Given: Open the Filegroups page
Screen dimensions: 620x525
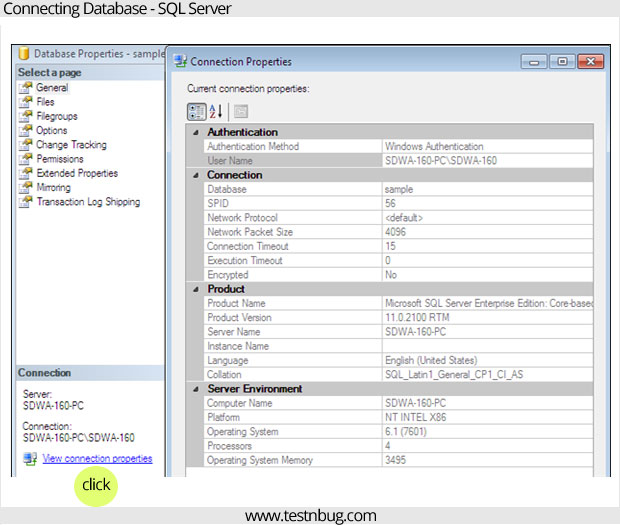Looking at the screenshot, I should (57, 116).
